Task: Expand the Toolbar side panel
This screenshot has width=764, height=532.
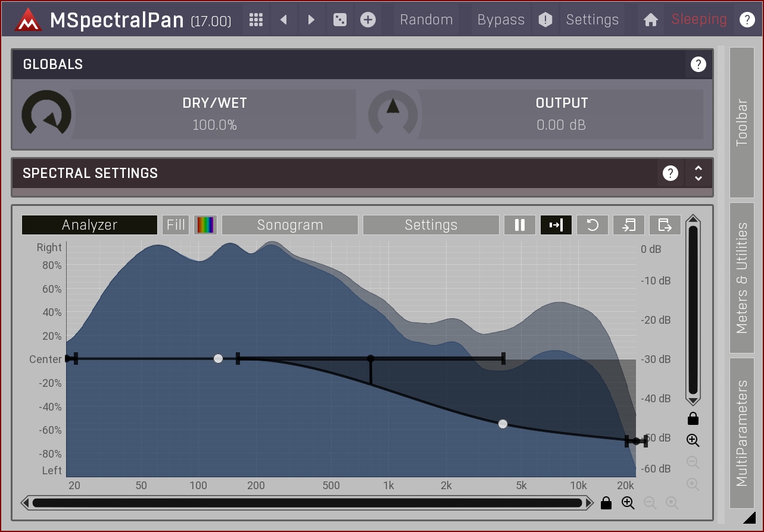Action: click(742, 123)
